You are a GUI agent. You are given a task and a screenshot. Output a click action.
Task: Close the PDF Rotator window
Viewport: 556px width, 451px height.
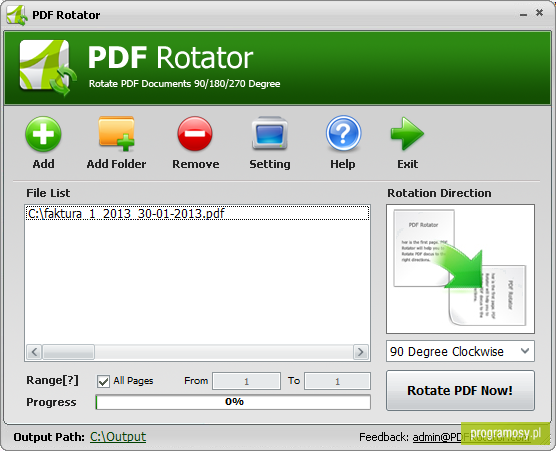coord(539,13)
